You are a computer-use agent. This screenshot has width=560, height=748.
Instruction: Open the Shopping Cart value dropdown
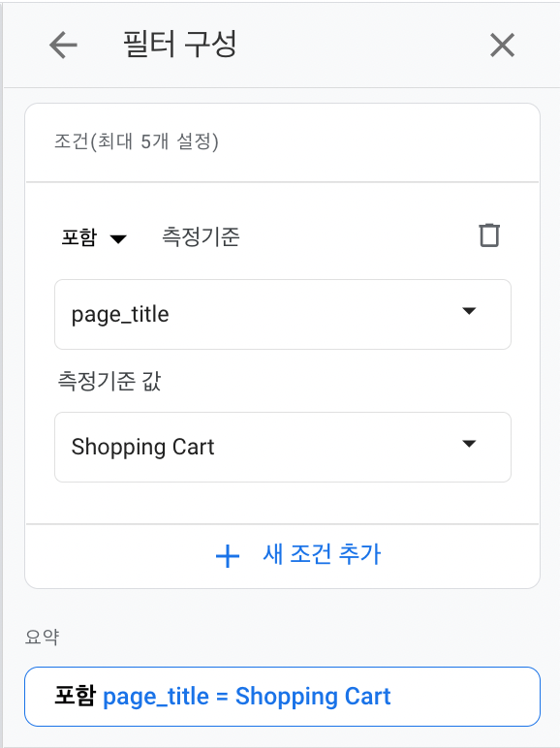pyautogui.click(x=283, y=447)
